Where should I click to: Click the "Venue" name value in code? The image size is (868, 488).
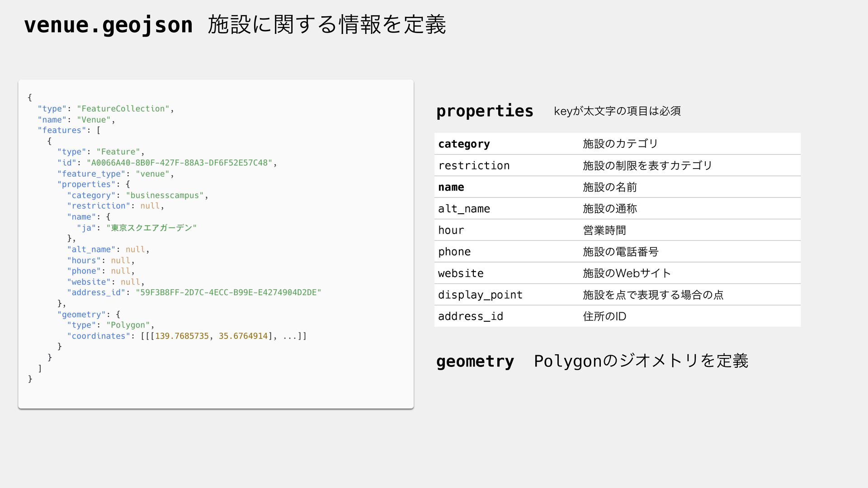94,120
